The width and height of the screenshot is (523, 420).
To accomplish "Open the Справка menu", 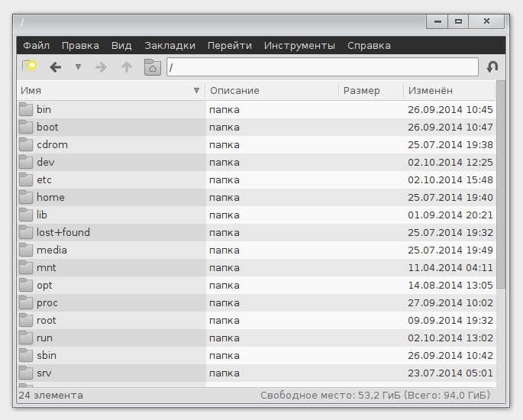I will (369, 45).
